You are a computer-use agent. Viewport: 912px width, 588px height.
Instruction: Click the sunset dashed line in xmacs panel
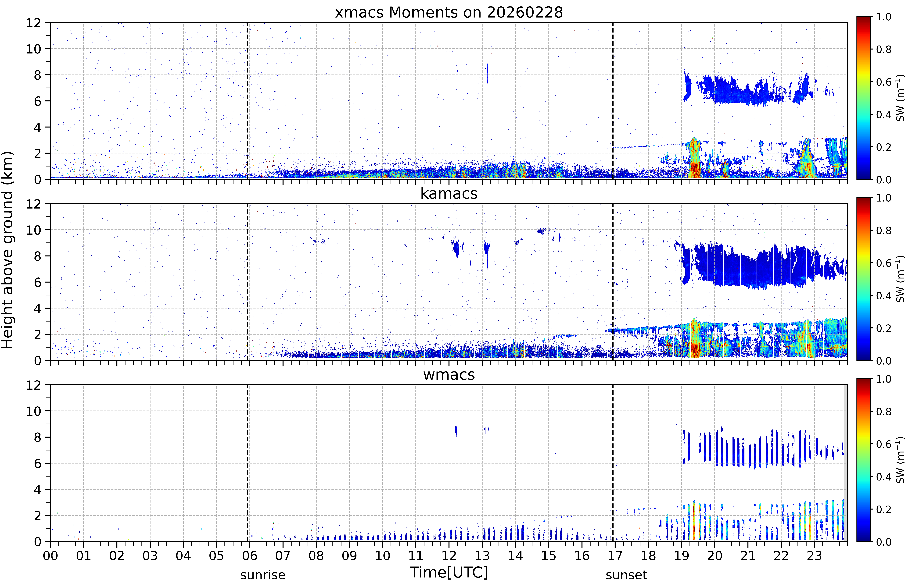point(613,101)
